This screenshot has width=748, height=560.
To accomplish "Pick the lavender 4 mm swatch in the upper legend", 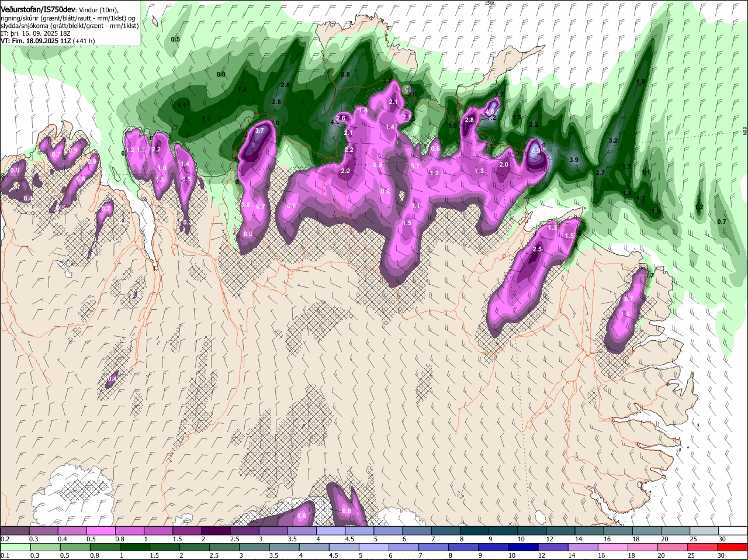I will (x=331, y=530).
